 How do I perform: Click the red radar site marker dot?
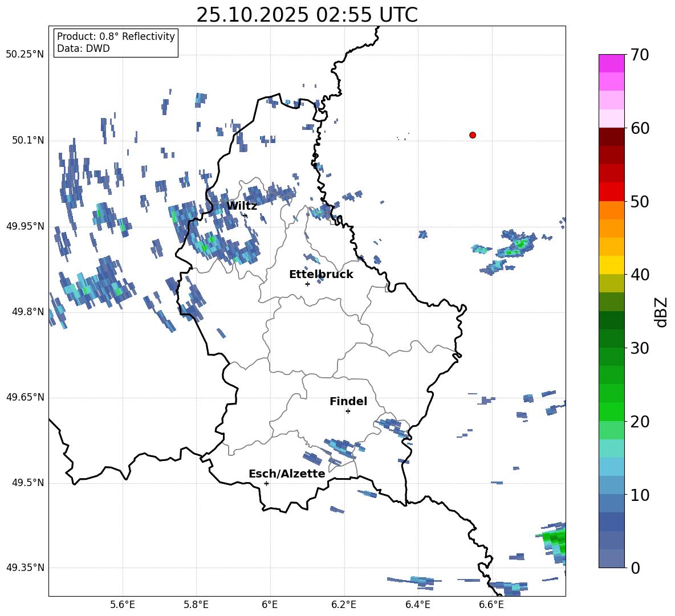pos(473,135)
